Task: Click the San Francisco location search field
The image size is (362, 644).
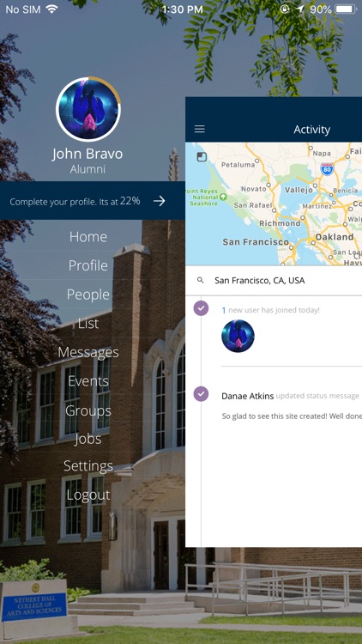Action: [x=274, y=281]
